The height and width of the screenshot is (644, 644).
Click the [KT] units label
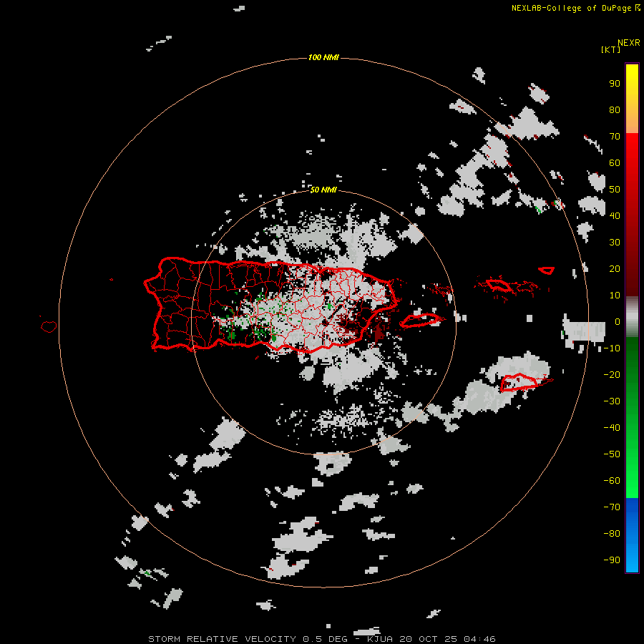[610, 49]
